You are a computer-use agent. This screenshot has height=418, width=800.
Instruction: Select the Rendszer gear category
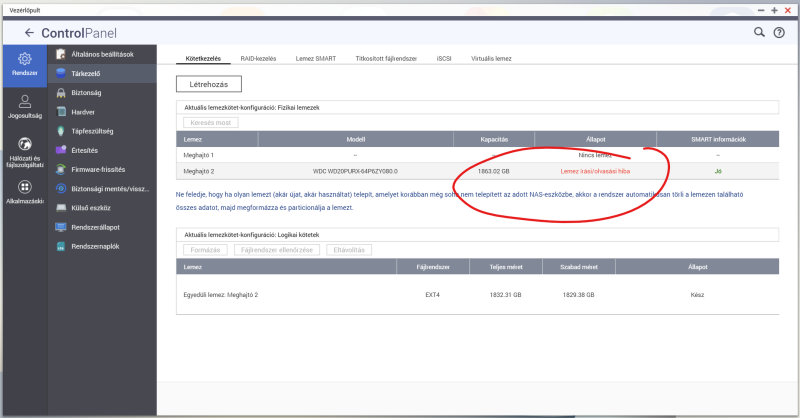[24, 65]
